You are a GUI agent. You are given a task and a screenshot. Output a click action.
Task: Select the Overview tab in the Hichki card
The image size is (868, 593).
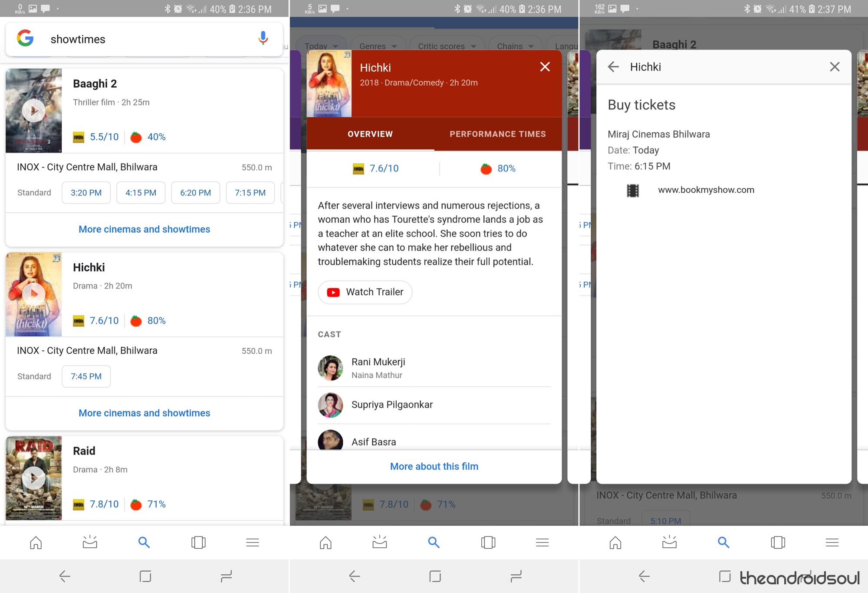(370, 134)
